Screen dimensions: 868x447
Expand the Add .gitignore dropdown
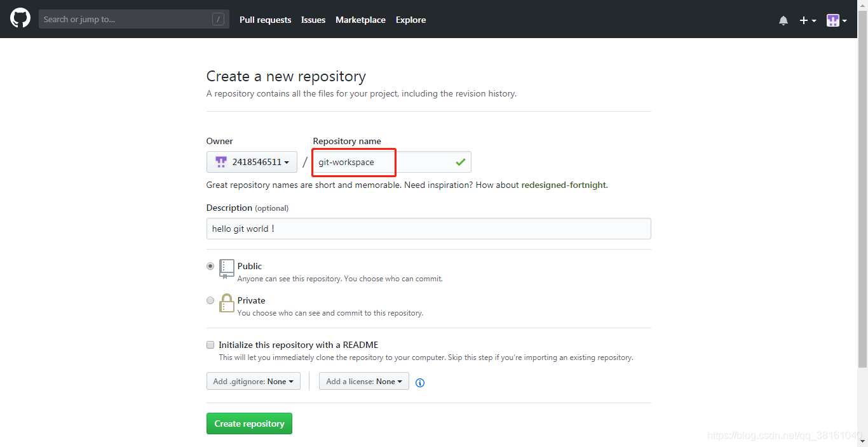point(254,381)
